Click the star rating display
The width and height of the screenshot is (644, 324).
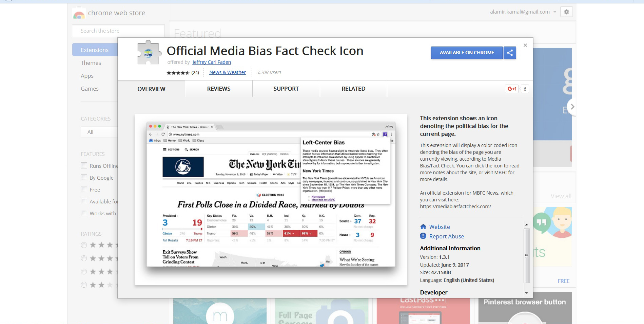click(x=178, y=73)
